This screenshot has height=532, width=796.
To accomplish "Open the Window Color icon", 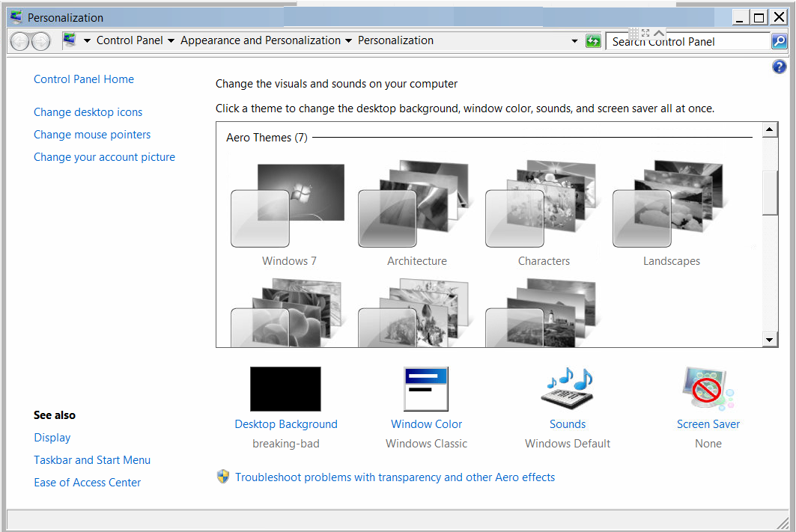I will pos(426,389).
